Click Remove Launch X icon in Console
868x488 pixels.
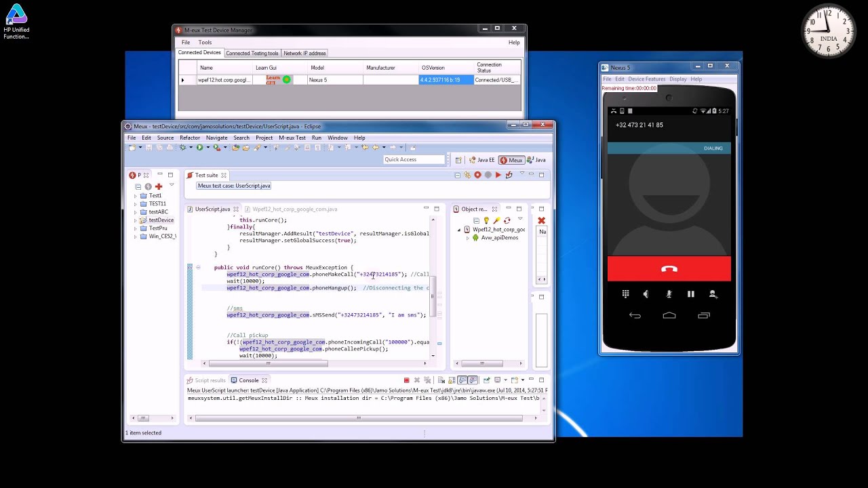417,380
